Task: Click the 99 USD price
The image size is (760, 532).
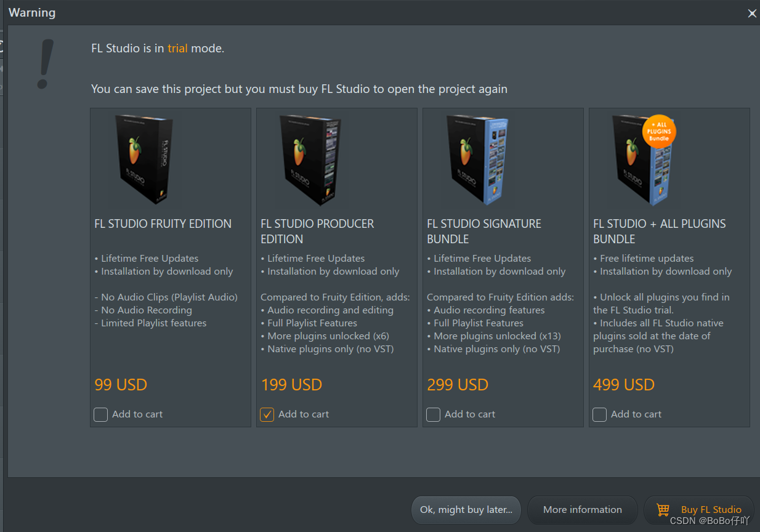Action: tap(121, 385)
